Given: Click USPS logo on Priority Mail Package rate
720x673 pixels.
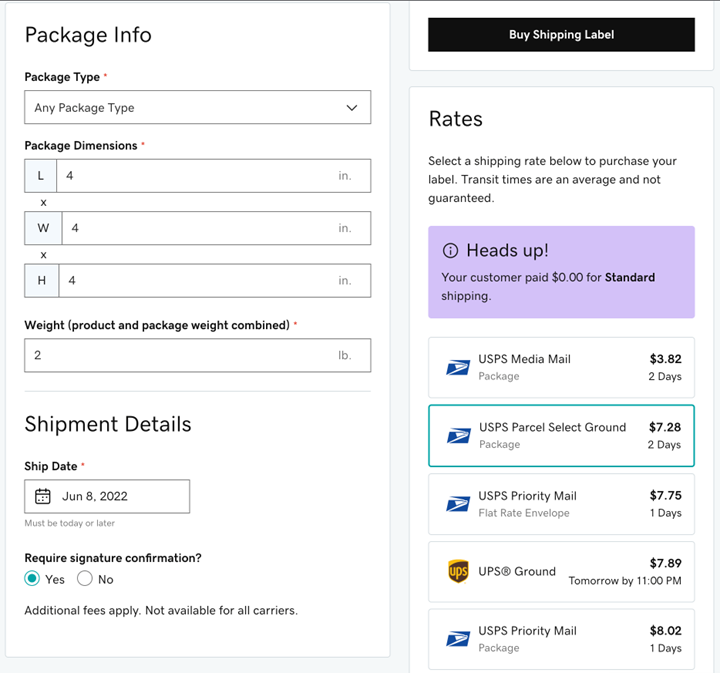Looking at the screenshot, I should click(458, 639).
